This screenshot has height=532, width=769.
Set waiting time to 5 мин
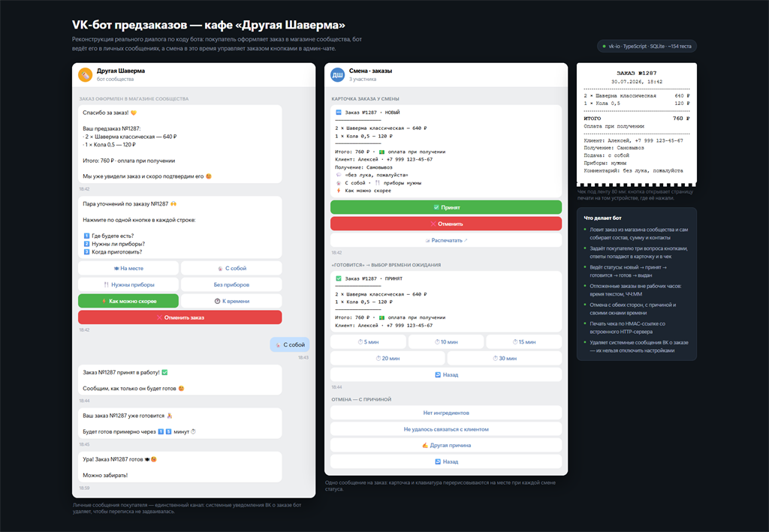(368, 341)
